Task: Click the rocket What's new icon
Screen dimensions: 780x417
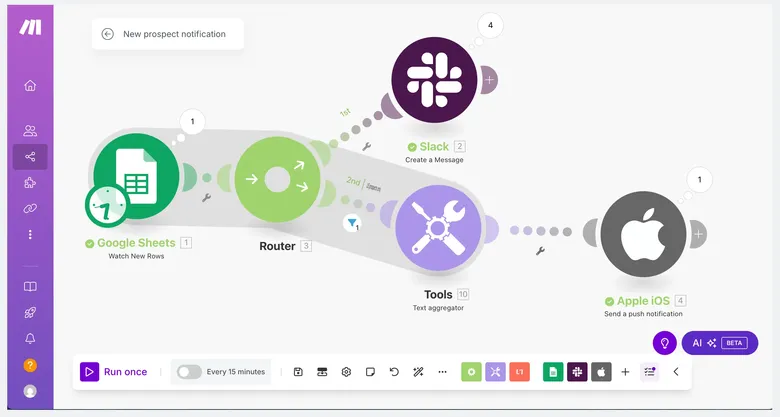Action: click(30, 313)
